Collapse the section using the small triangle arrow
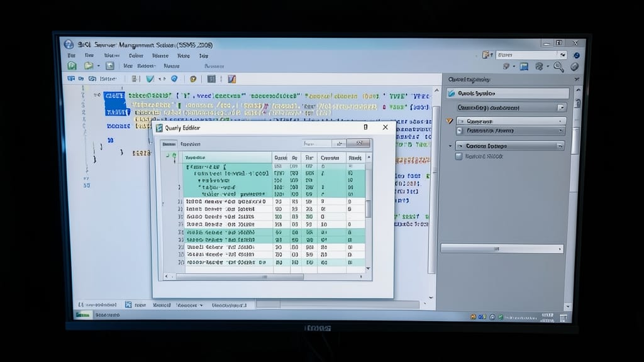This screenshot has width=644, height=362. pos(450,146)
